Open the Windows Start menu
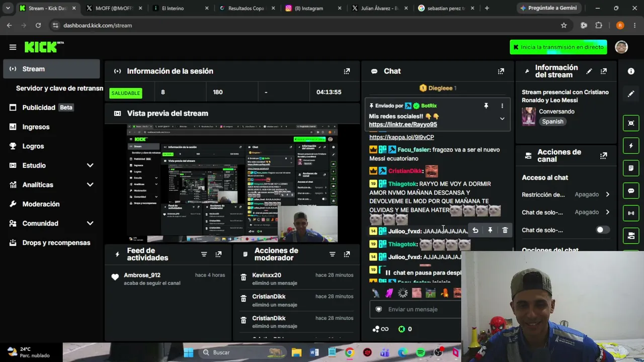This screenshot has height=362, width=644. coord(188,352)
